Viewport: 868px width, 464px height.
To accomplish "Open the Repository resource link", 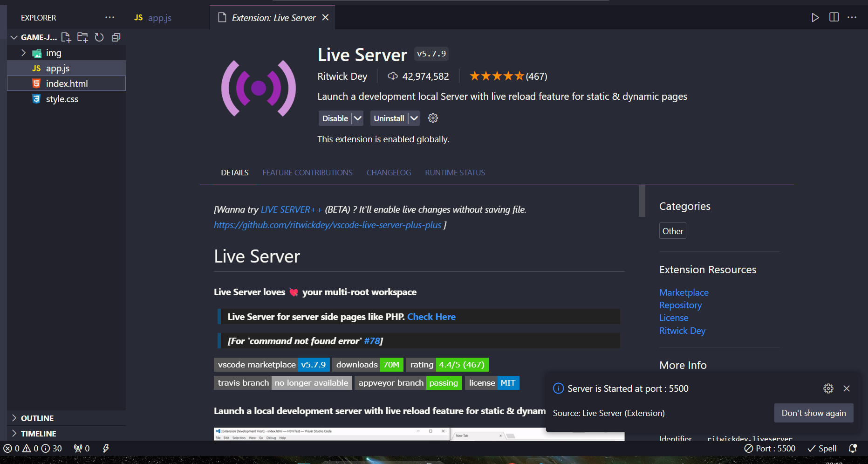I will (x=680, y=305).
